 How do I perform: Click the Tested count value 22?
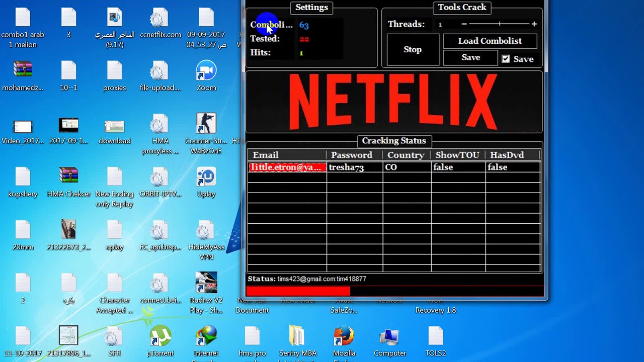(x=304, y=39)
